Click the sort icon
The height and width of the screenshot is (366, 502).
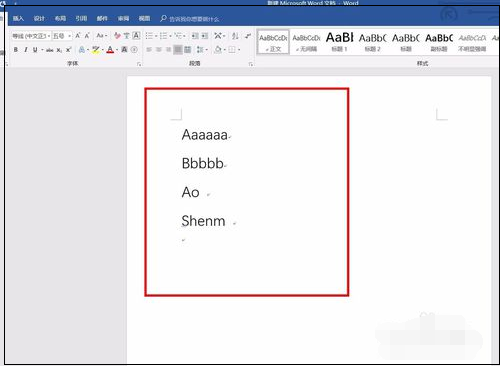tap(235, 35)
